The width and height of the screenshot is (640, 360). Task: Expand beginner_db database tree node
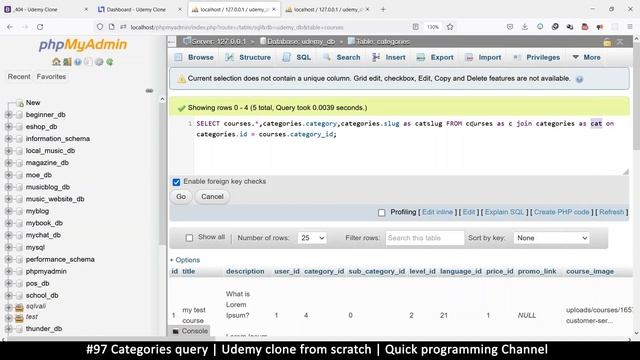[x=9, y=115]
